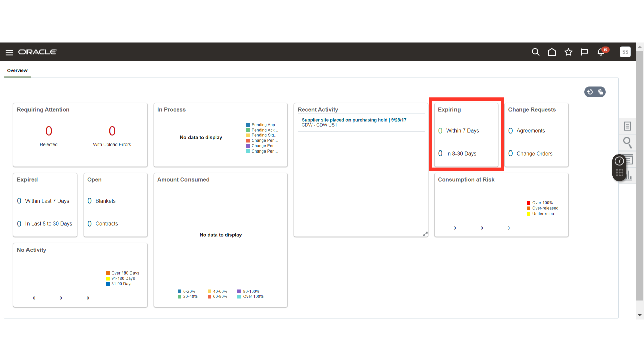Screen dimensions: 644x362
Task: Click the Requiring Attention heading
Action: (x=43, y=110)
